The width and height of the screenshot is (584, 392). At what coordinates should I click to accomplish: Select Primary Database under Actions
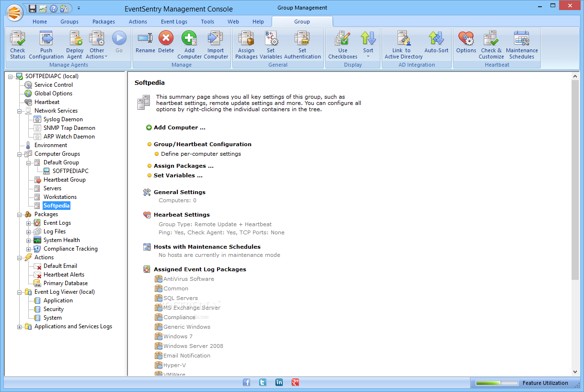tap(66, 283)
